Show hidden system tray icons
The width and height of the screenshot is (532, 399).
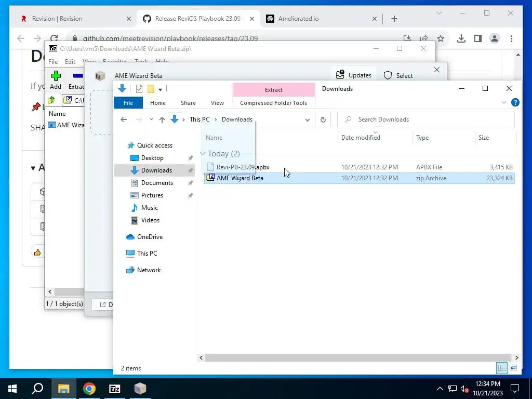click(x=440, y=389)
